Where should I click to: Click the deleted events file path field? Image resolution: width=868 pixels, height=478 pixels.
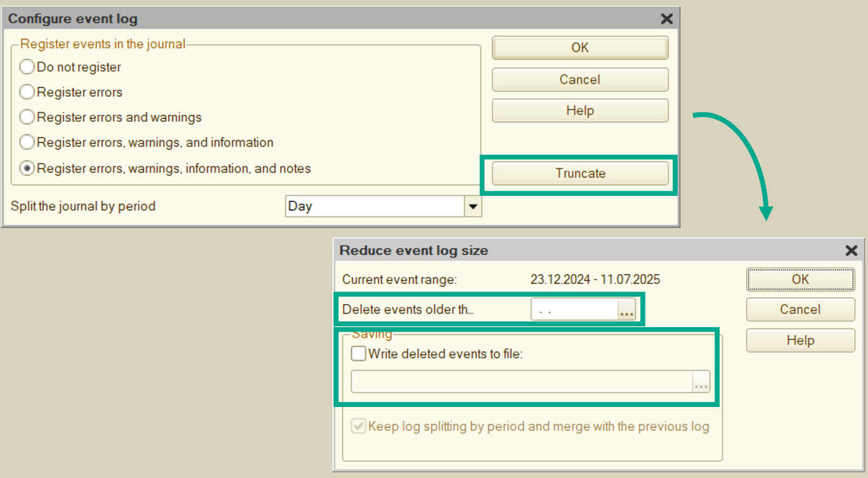click(x=520, y=382)
